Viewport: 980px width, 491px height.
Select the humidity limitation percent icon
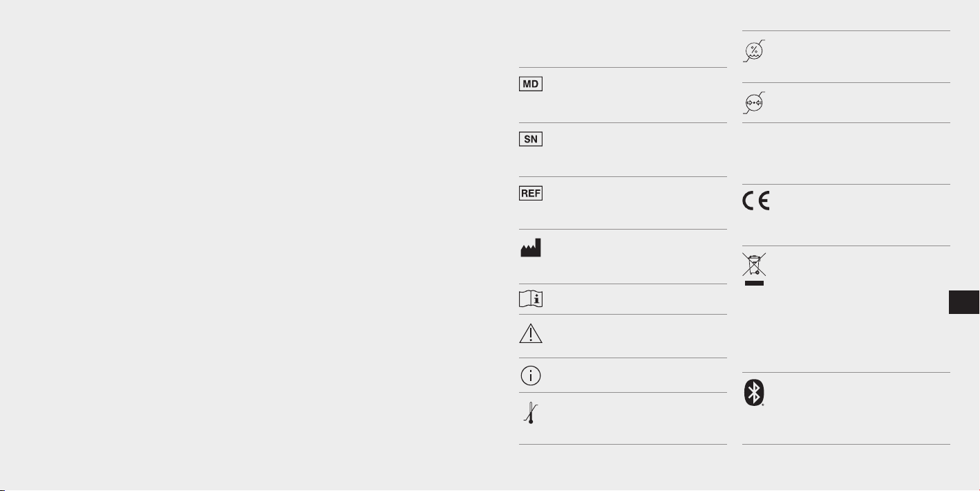coord(754,50)
